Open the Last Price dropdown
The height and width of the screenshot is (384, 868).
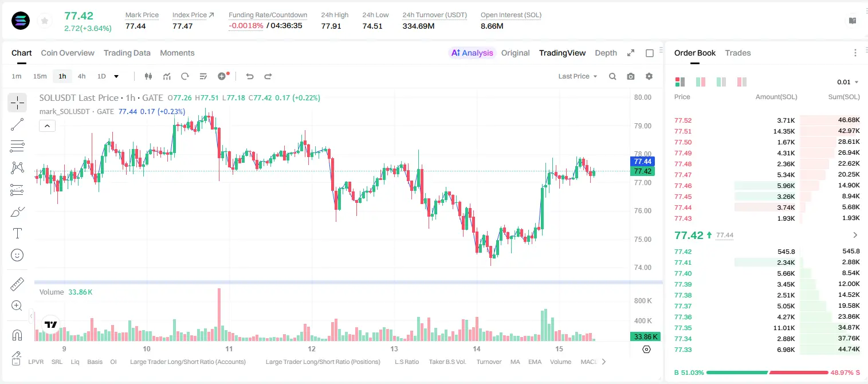pos(578,76)
